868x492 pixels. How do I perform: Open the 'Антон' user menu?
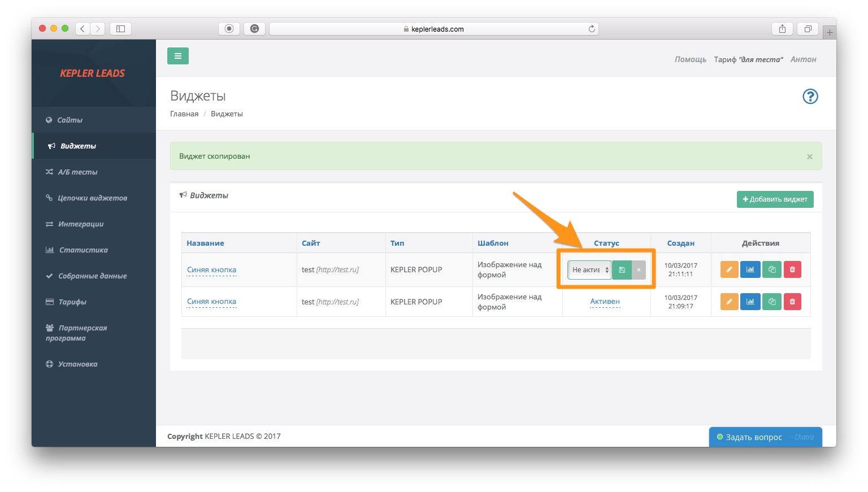tap(803, 59)
